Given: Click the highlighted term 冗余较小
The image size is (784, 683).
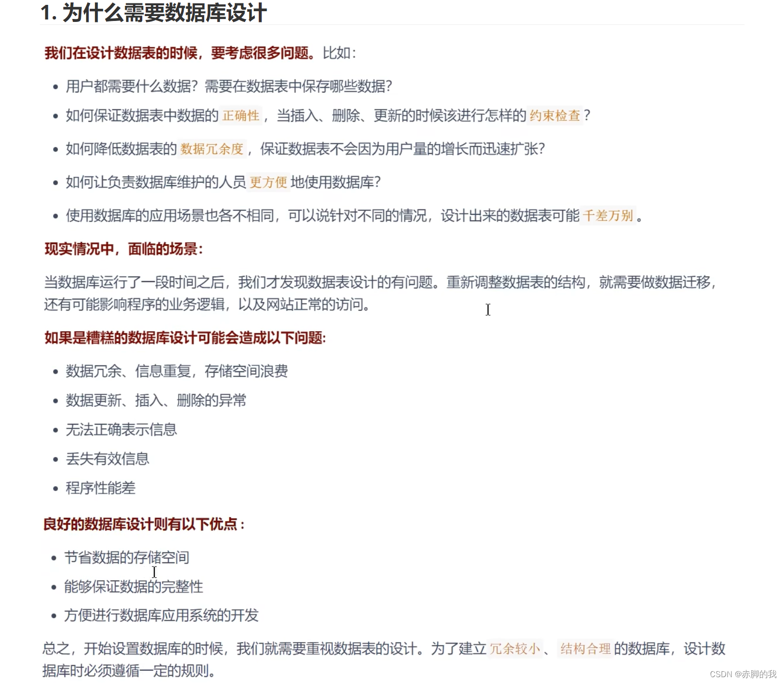Looking at the screenshot, I should tap(515, 648).
